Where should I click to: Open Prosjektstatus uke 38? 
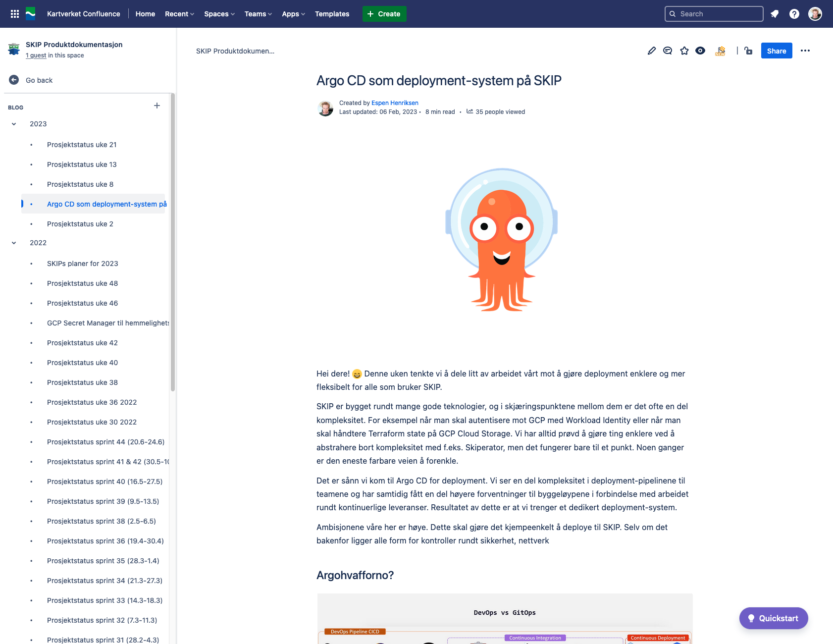(x=82, y=382)
